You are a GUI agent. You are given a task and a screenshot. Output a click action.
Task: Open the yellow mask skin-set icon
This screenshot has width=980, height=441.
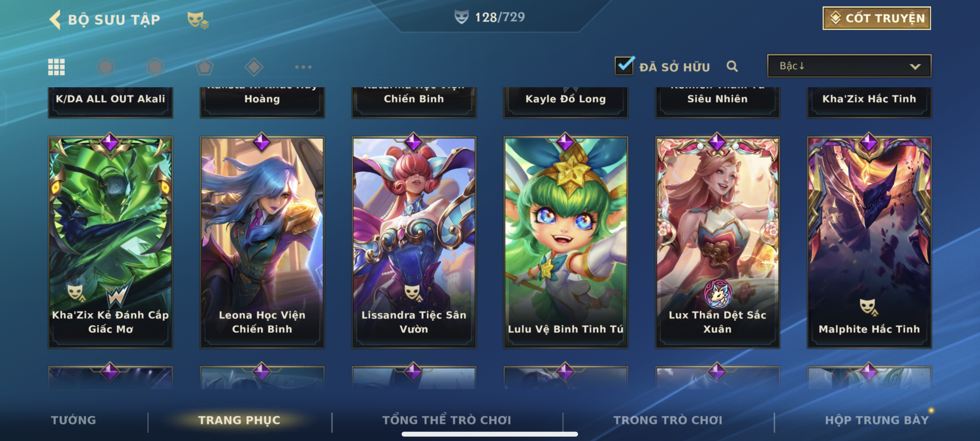point(197,20)
